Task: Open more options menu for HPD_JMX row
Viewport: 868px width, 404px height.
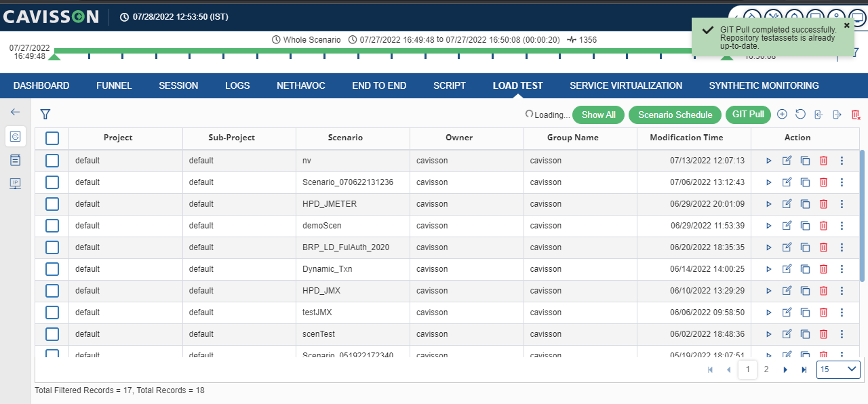Action: (842, 291)
